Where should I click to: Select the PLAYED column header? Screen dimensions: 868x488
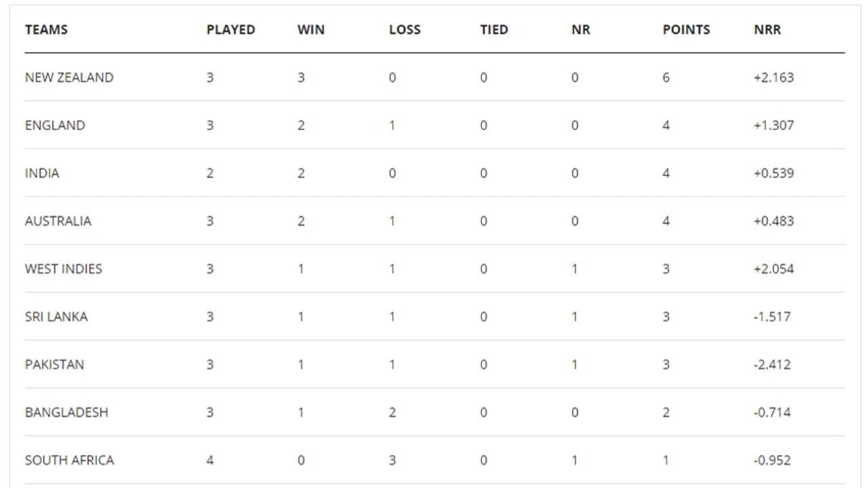[231, 30]
